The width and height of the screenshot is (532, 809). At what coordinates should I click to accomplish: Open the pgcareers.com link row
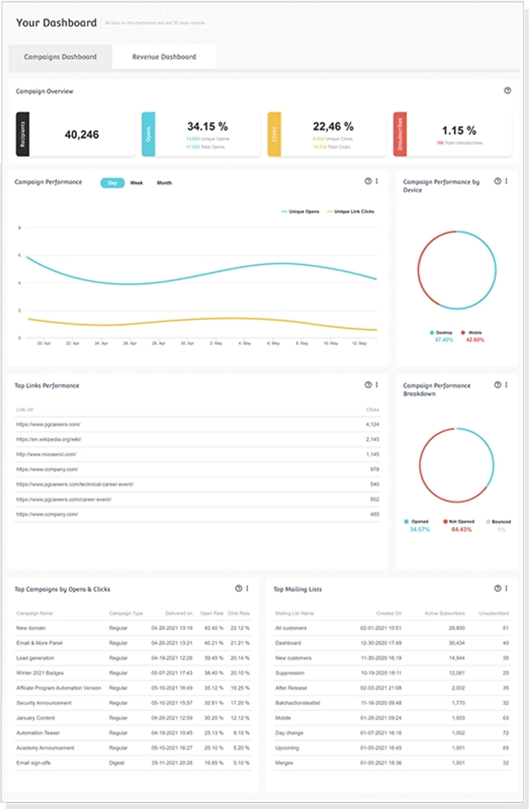[x=48, y=424]
